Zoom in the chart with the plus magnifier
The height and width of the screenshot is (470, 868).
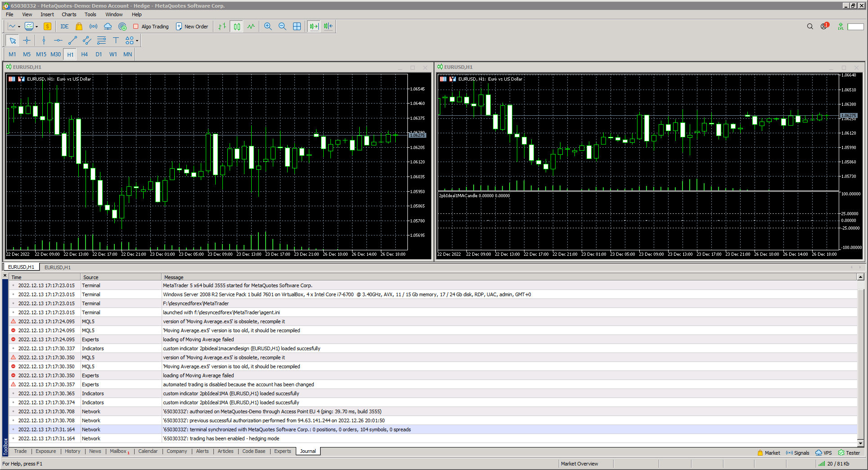click(x=268, y=27)
